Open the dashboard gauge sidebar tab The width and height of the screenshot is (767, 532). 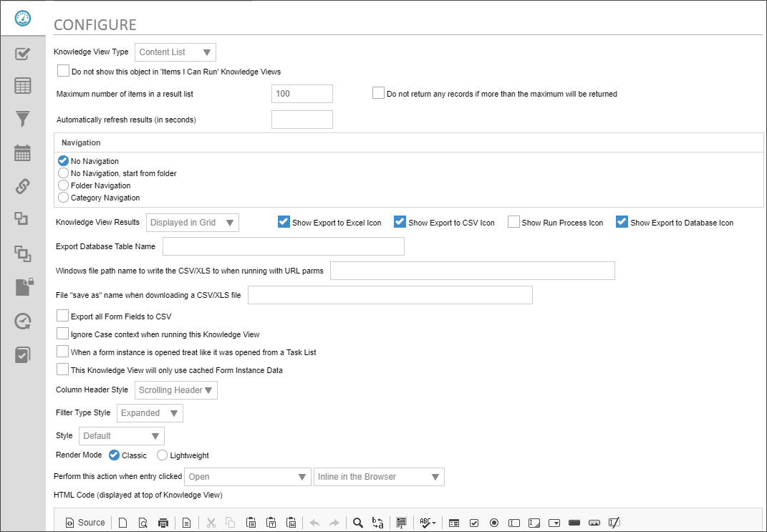pos(23,19)
